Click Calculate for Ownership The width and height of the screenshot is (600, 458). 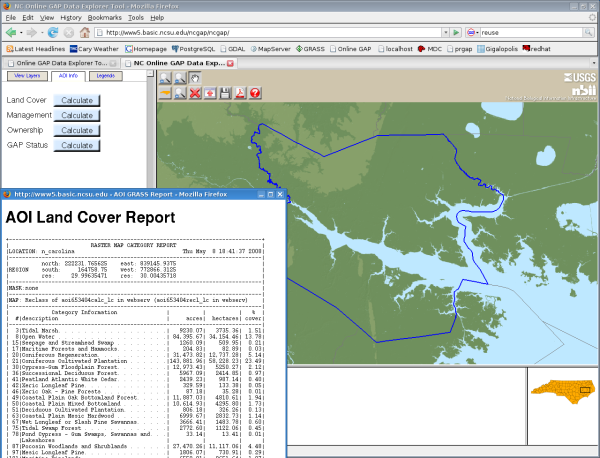pos(77,130)
